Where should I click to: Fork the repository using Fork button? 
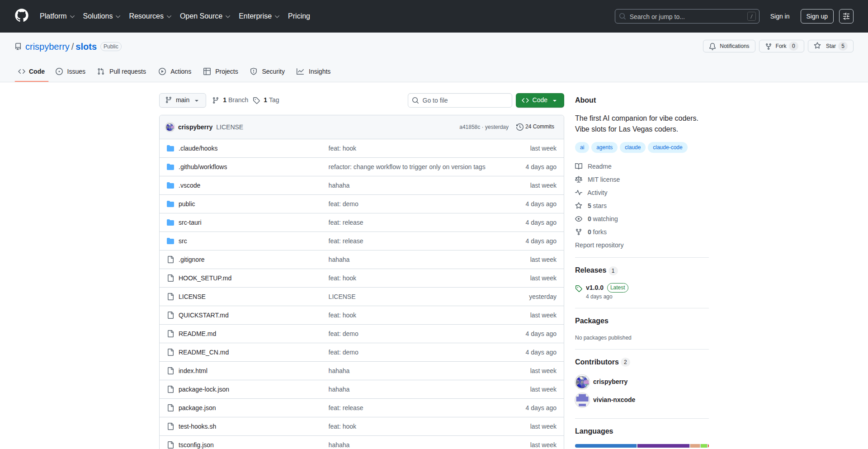click(776, 46)
